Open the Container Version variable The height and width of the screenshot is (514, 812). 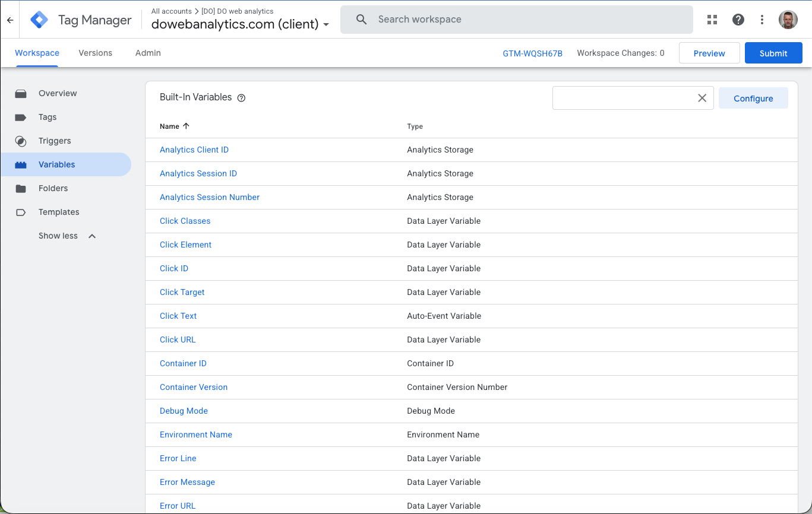point(194,387)
